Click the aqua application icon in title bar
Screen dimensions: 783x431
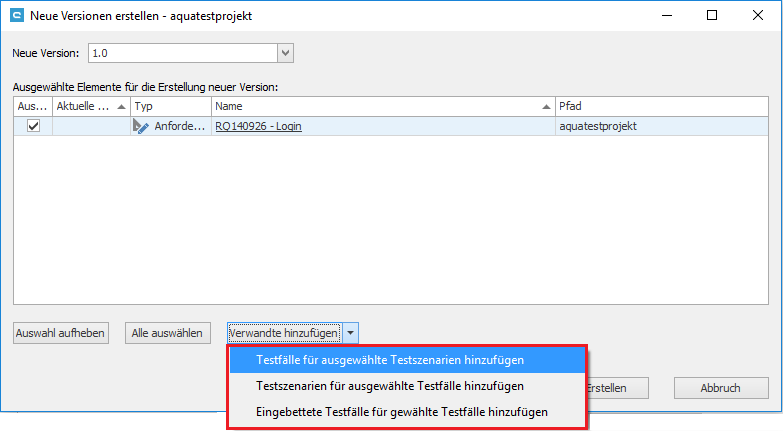(x=16, y=16)
